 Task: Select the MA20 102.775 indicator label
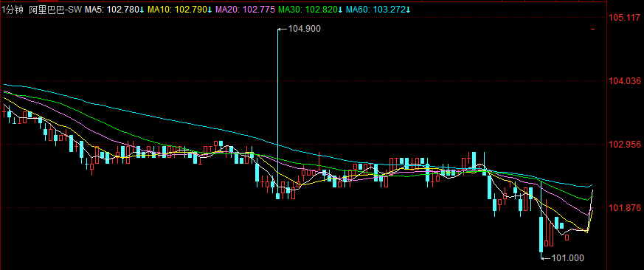pos(245,10)
